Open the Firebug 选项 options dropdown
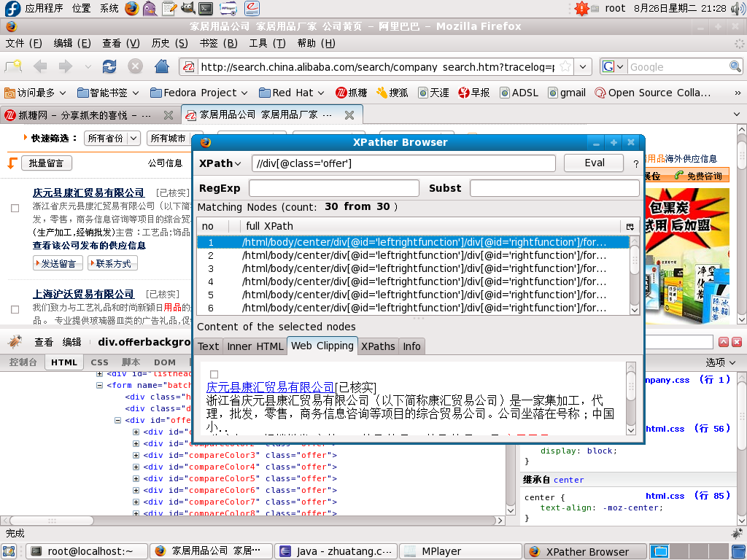 [720, 363]
